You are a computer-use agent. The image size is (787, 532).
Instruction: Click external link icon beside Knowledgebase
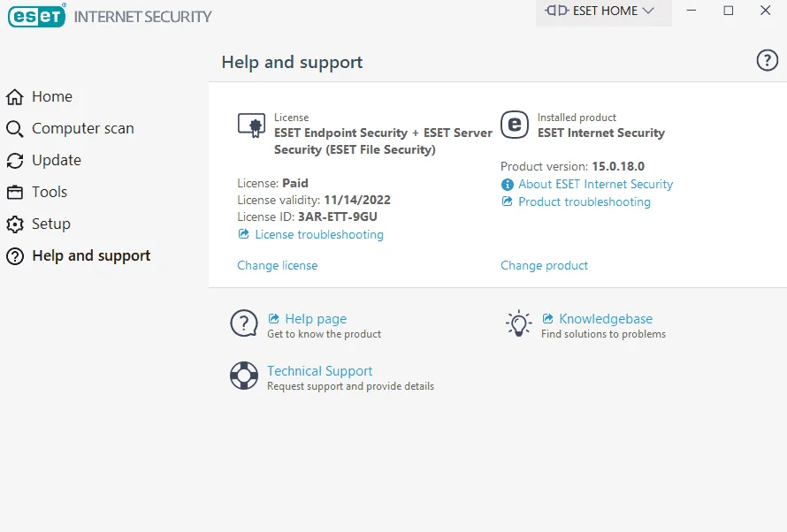547,318
